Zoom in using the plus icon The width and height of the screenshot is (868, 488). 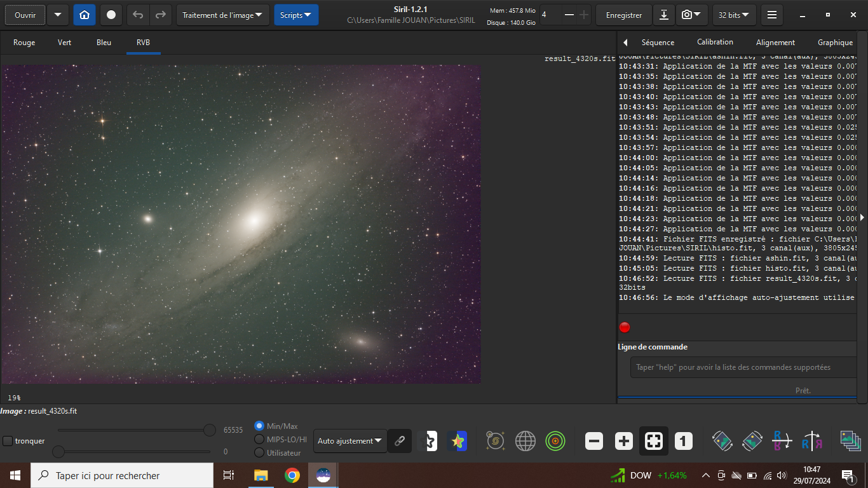pyautogui.click(x=624, y=441)
